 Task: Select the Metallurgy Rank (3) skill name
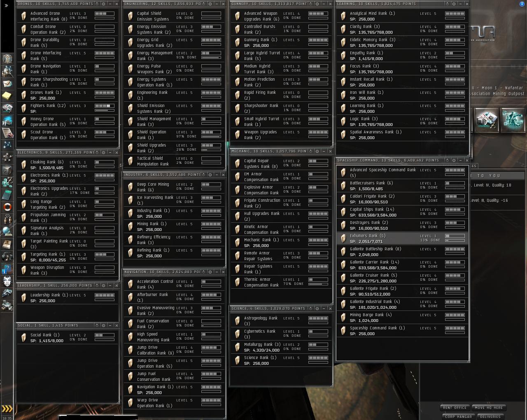(262, 345)
